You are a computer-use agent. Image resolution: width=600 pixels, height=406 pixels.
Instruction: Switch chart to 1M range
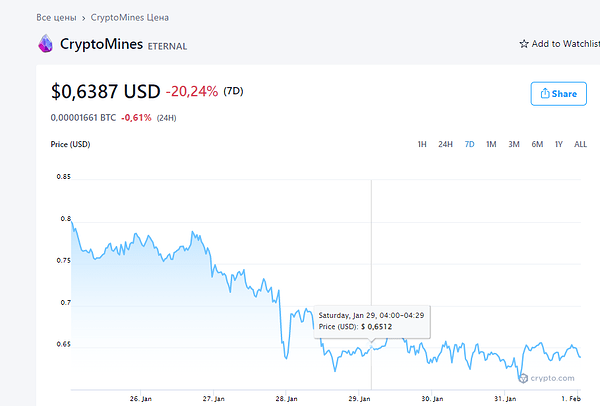pos(491,144)
